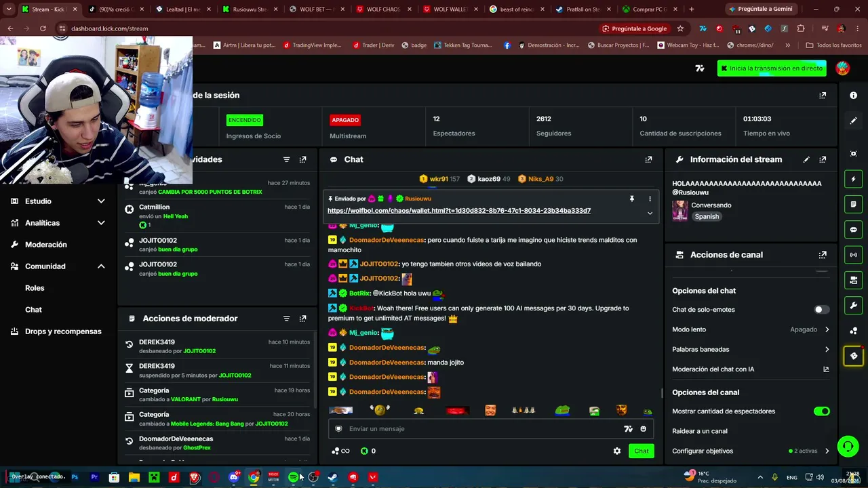Click the ENCENDIDO Ingresos de Socio badge
Image resolution: width=868 pixels, height=488 pixels.
[244, 120]
